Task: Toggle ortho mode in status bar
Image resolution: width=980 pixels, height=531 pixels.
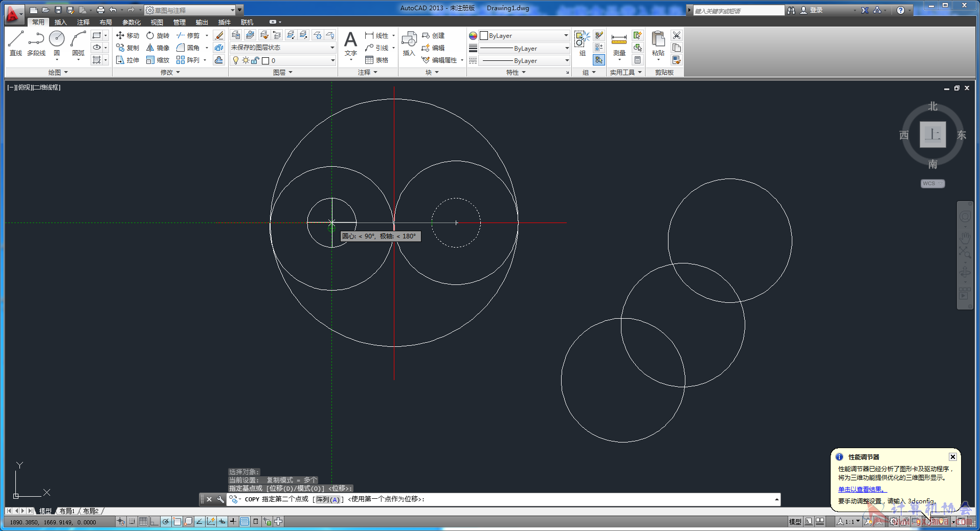Action: (x=154, y=521)
